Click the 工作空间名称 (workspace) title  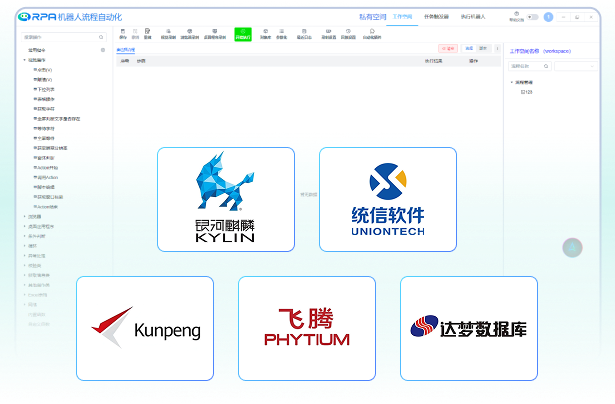click(540, 51)
